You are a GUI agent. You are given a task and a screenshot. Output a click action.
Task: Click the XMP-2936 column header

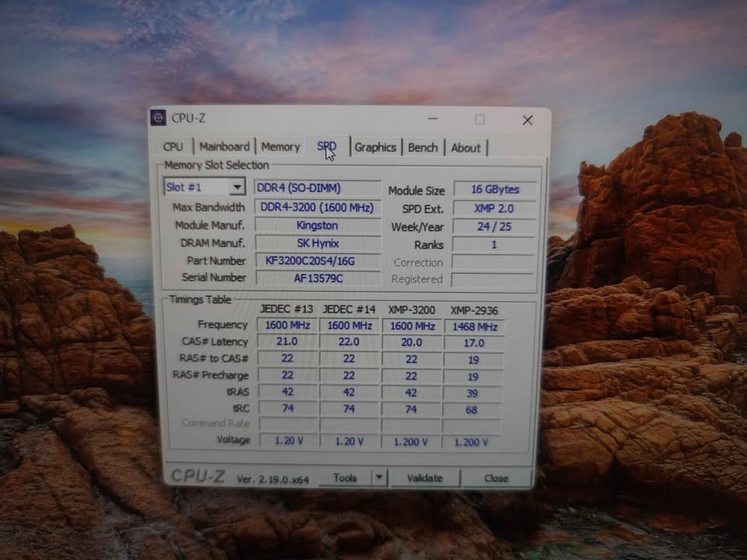[474, 311]
